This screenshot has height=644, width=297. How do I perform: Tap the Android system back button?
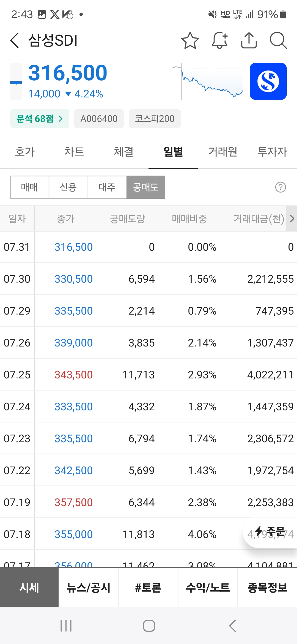click(x=232, y=626)
